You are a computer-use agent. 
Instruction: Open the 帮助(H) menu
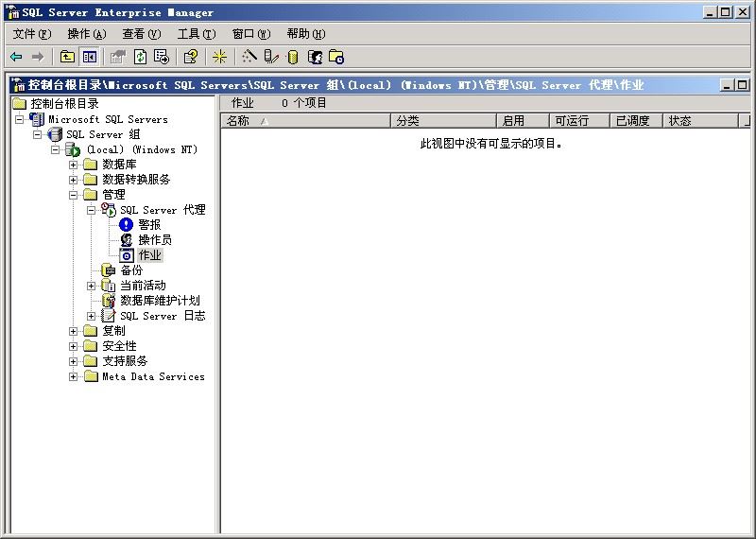[x=306, y=34]
